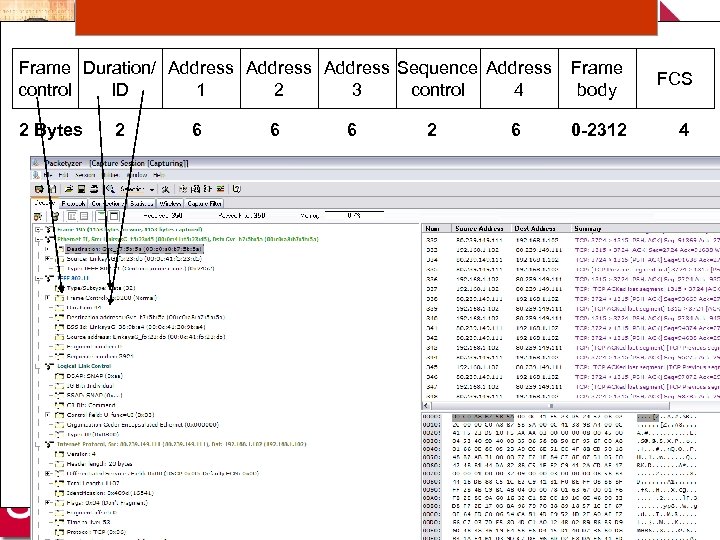
Task: Click the Dest Address column header
Action: (x=539, y=228)
